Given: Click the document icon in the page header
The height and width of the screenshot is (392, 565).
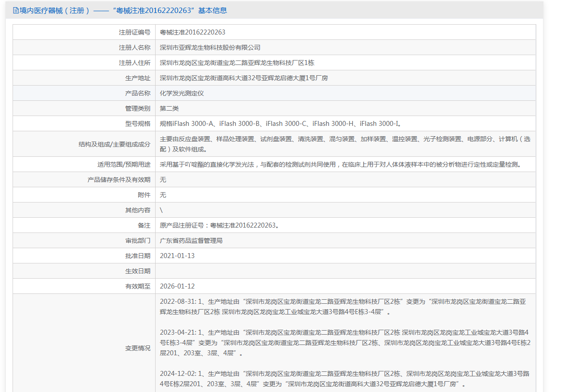Looking at the screenshot, I should (16, 10).
